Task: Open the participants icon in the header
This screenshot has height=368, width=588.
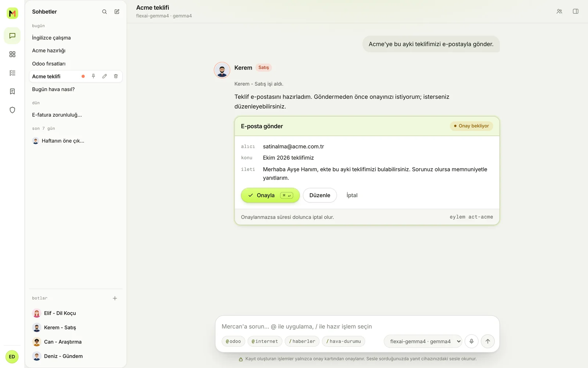Action: pos(559,11)
